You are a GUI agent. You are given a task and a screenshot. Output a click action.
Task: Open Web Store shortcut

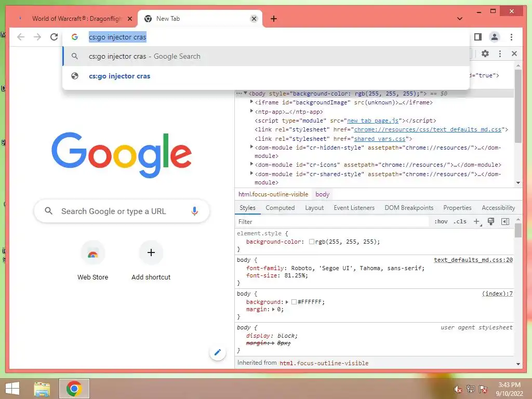pyautogui.click(x=92, y=261)
